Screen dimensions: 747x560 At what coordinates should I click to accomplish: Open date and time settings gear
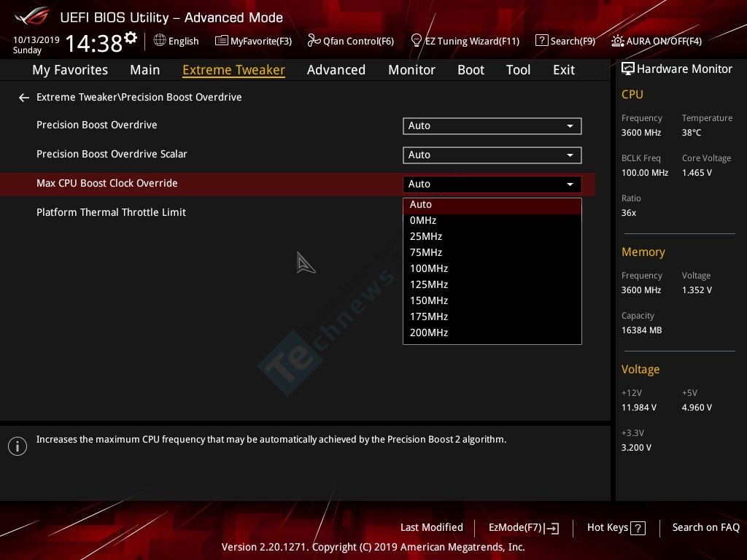[131, 37]
